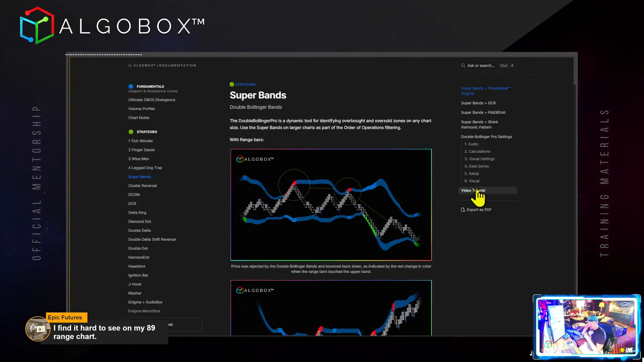
Task: Open the Headshot page
Action: [x=137, y=266]
